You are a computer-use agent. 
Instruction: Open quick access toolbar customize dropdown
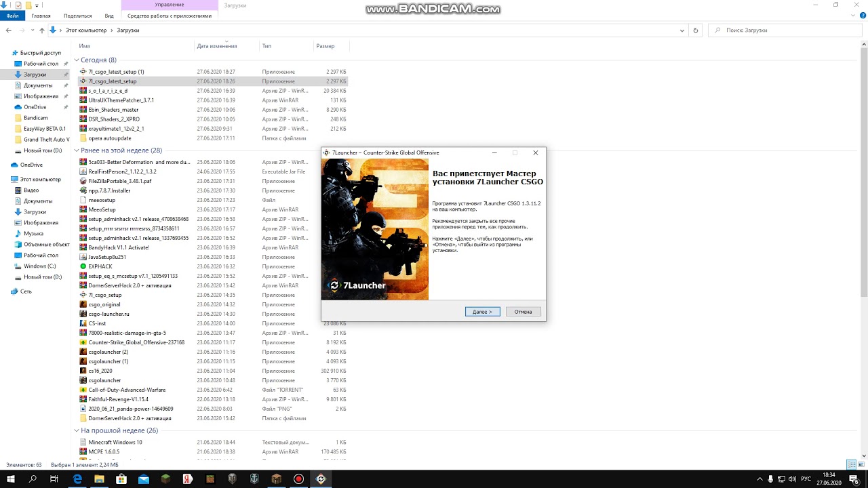38,5
